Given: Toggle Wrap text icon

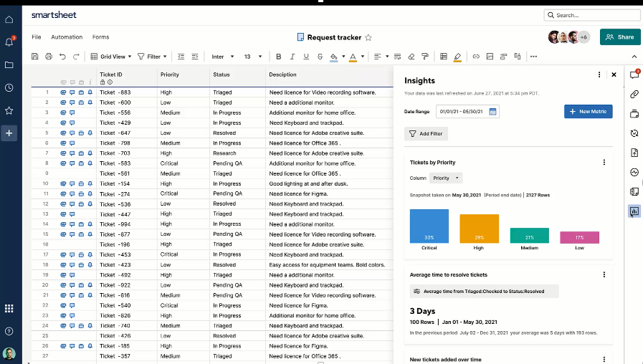Looking at the screenshot, I should coord(397,57).
